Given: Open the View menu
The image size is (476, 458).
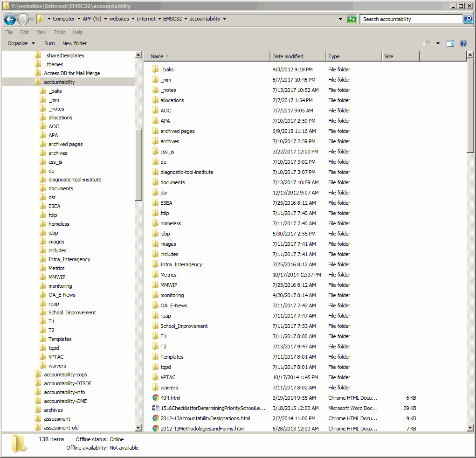Looking at the screenshot, I should coord(41,32).
